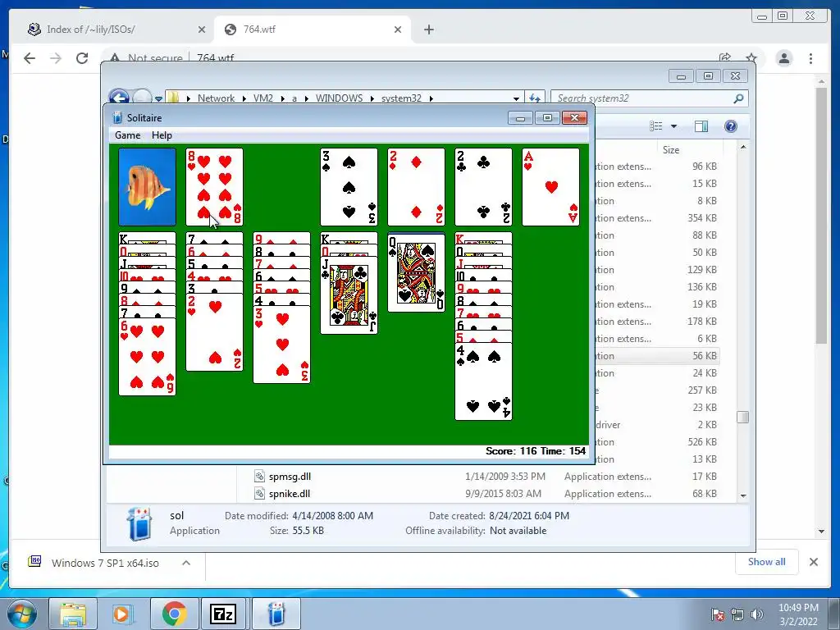The height and width of the screenshot is (630, 840).
Task: Click the 3 of spades foundation pile
Action: [349, 187]
